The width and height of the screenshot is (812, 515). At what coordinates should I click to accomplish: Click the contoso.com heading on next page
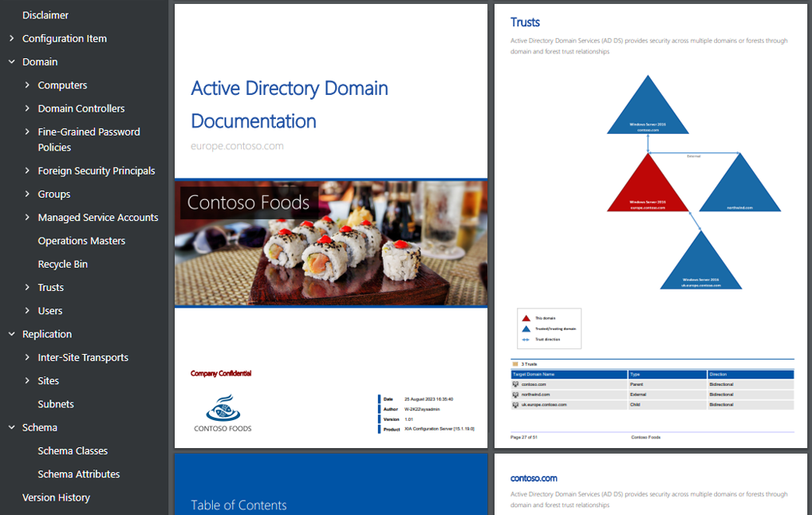[534, 478]
